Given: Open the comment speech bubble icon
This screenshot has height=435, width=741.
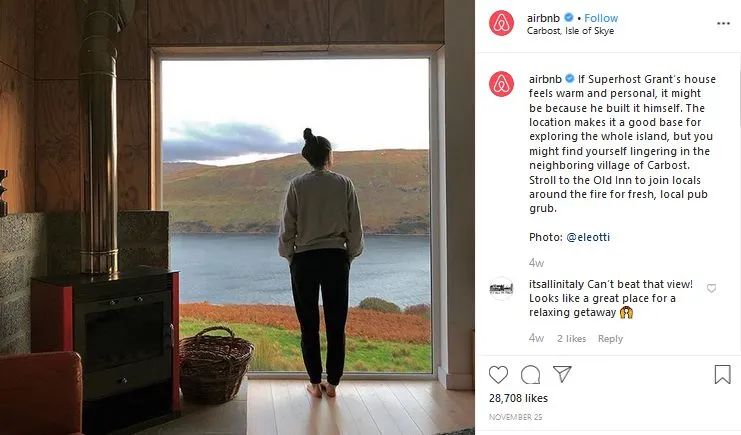Looking at the screenshot, I should tap(530, 374).
